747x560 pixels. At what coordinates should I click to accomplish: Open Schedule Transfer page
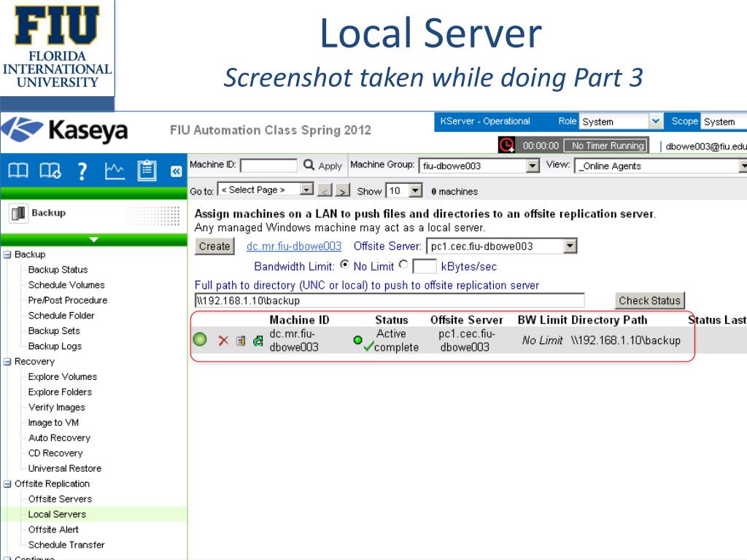tap(66, 545)
